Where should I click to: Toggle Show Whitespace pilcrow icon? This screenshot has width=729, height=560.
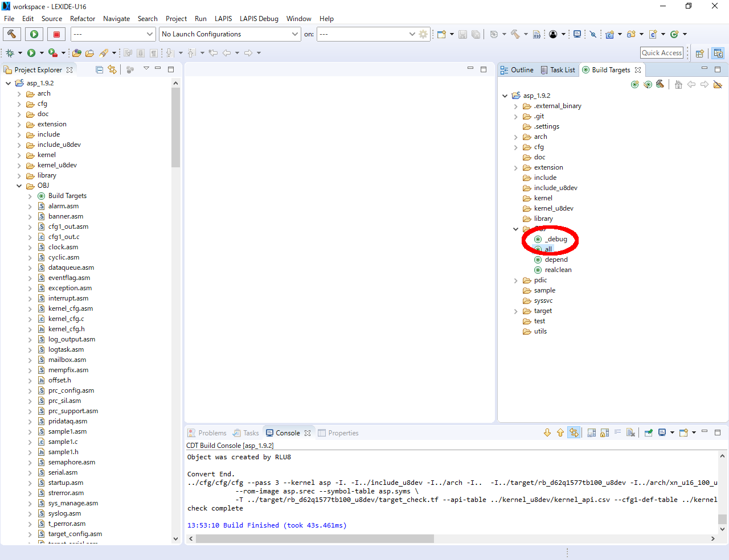(154, 53)
